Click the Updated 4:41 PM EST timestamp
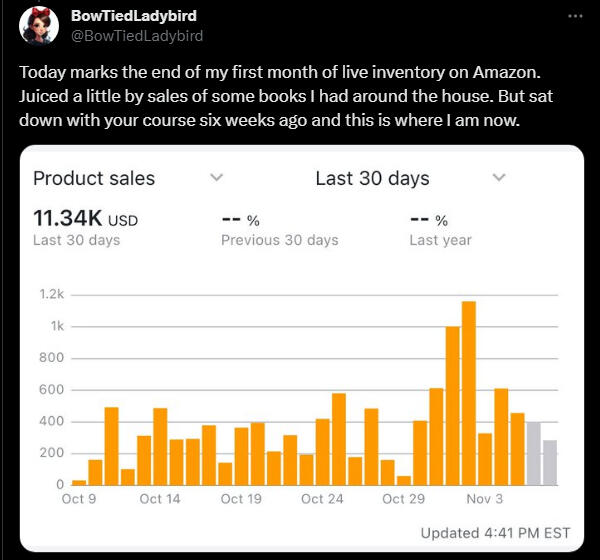 (x=495, y=533)
